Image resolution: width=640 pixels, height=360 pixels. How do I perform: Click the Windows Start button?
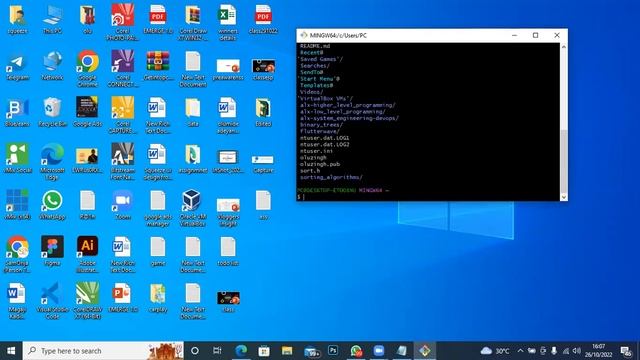[x=11, y=351]
